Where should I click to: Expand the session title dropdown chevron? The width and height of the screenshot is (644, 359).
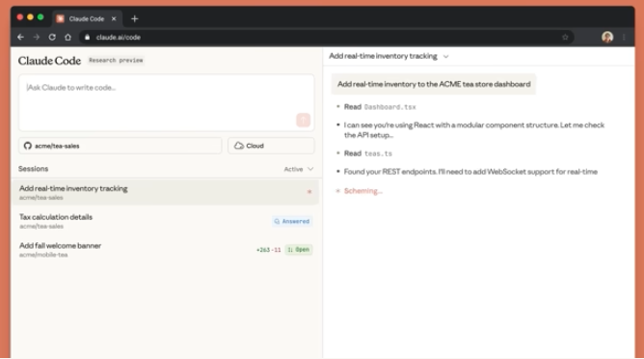pos(446,56)
